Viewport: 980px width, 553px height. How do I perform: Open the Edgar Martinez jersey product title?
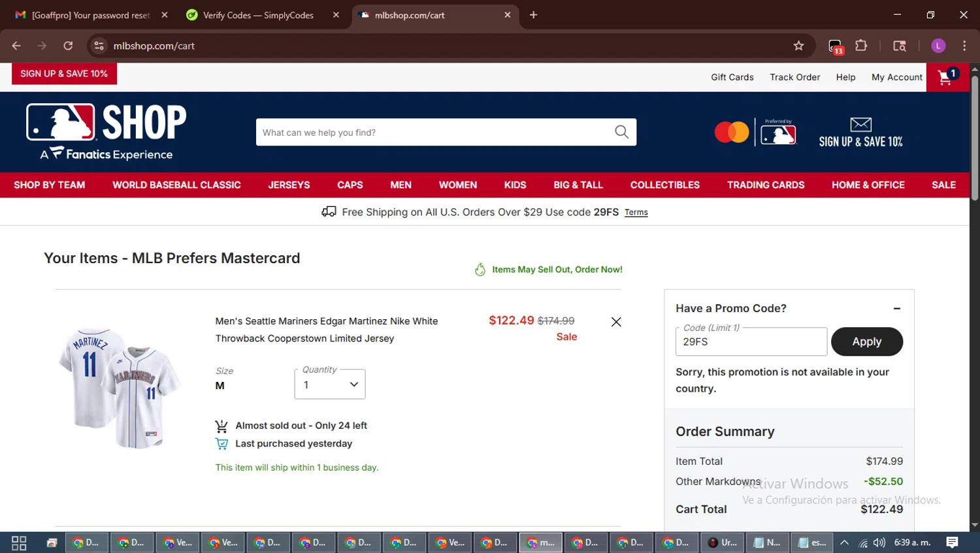click(x=327, y=330)
